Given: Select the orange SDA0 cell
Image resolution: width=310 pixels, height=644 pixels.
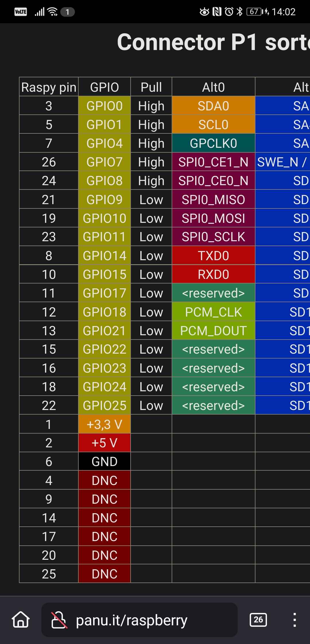Looking at the screenshot, I should [x=213, y=106].
